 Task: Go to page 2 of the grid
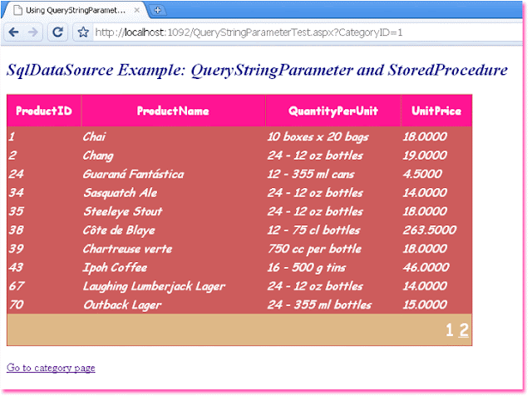tap(464, 329)
